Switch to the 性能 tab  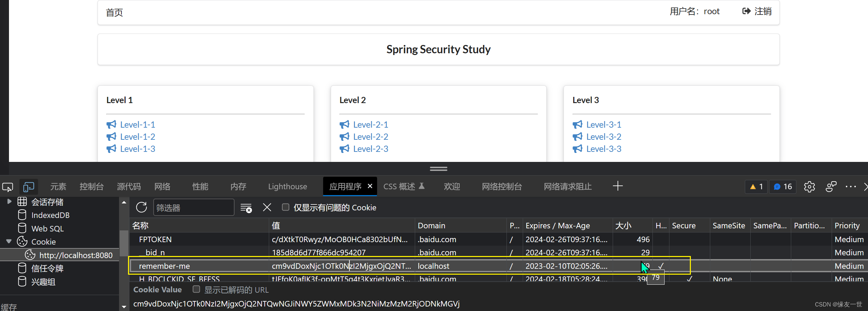click(200, 187)
